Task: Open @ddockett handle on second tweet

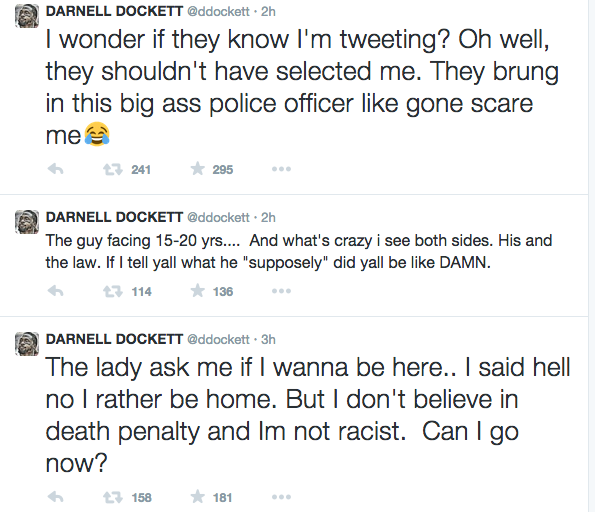Action: (218, 217)
